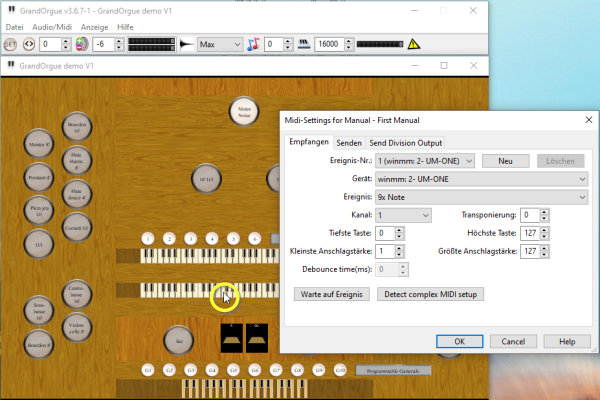The width and height of the screenshot is (600, 400).
Task: Toggle the Flute Harm. 8' stop
Action: (77, 161)
